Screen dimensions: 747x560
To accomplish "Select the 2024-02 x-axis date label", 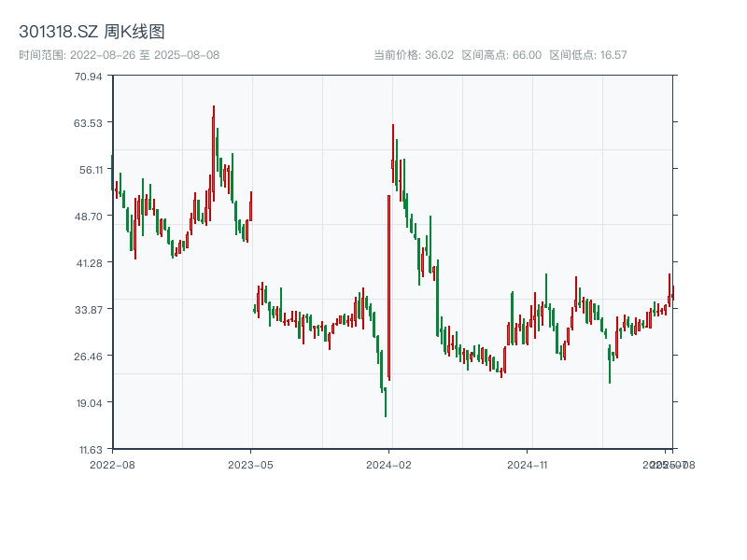I will click(389, 463).
